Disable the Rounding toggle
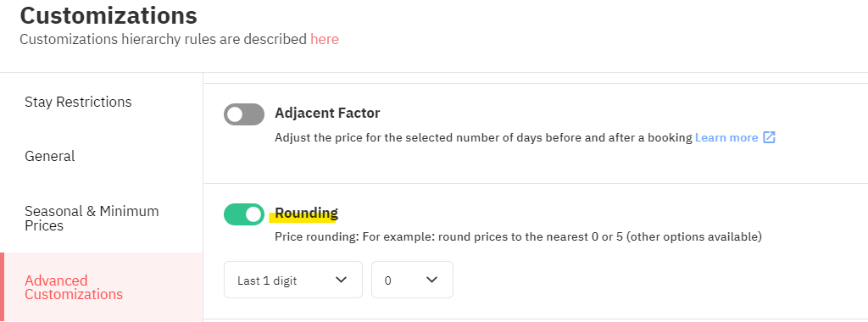Viewport: 868px width, 322px height. click(x=244, y=214)
